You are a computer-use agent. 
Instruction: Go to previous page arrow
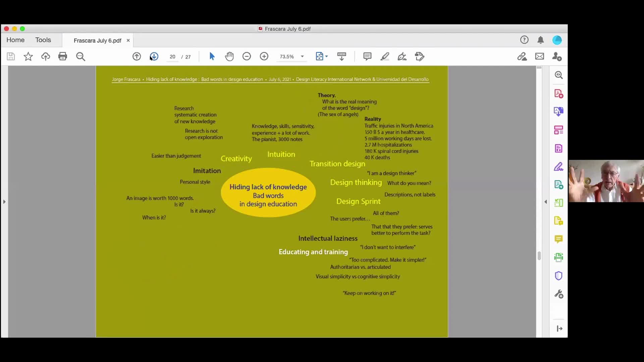[137, 56]
